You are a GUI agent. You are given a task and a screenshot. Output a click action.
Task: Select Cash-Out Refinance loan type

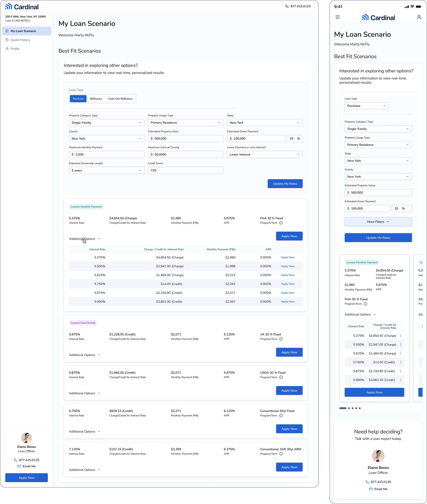point(120,99)
